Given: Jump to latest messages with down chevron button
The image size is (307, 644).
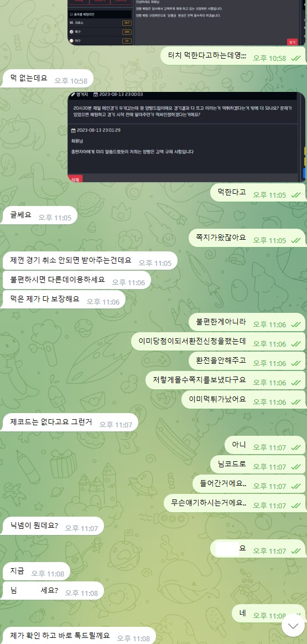Looking at the screenshot, I should (293, 626).
